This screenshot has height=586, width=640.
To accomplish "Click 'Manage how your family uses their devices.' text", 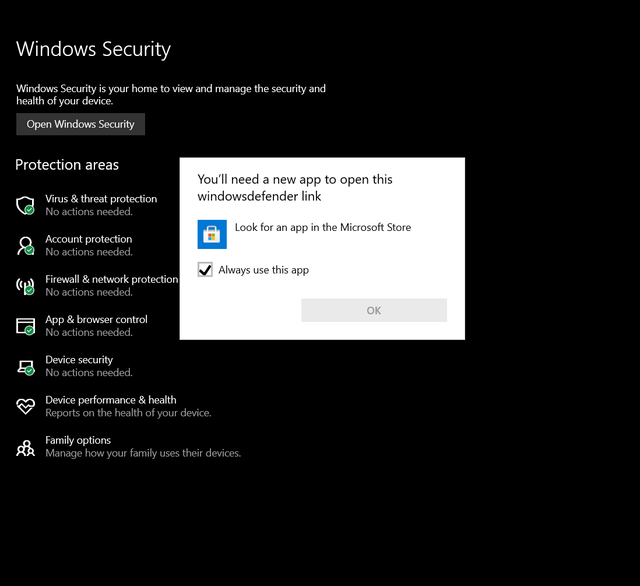I will coord(143,453).
